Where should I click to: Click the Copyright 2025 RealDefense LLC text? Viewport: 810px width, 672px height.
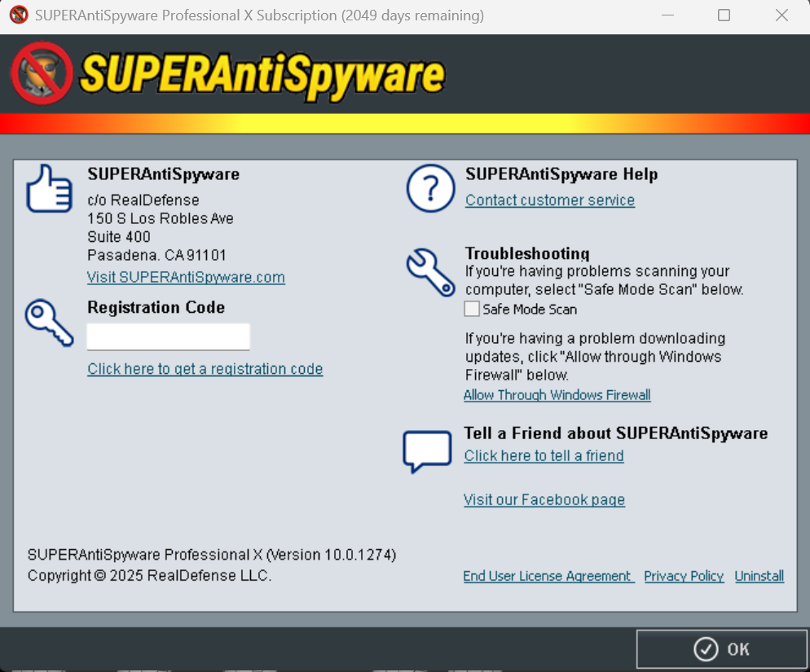(x=149, y=575)
